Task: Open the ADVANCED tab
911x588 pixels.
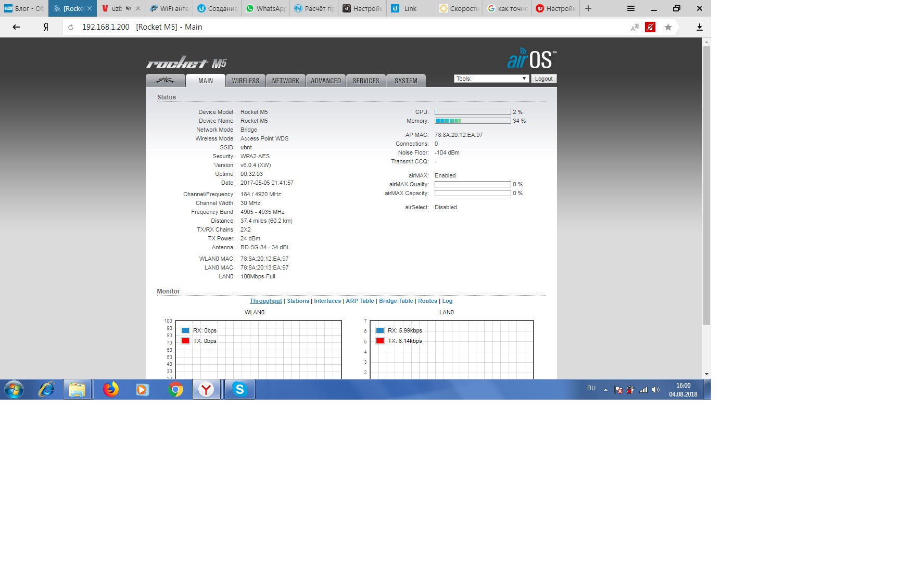Action: click(x=326, y=81)
